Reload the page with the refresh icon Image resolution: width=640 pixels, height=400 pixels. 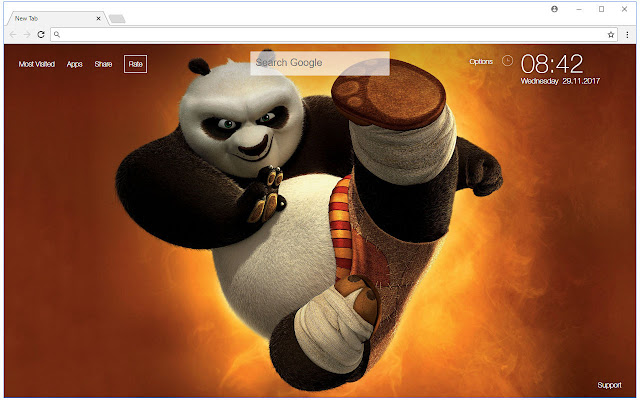click(41, 35)
